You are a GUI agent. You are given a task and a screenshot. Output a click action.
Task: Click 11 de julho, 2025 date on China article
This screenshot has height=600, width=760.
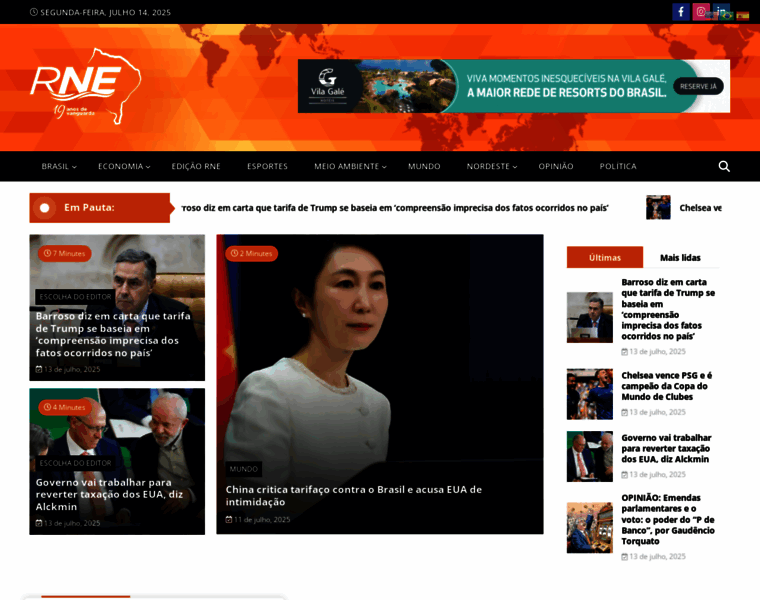pos(262,520)
